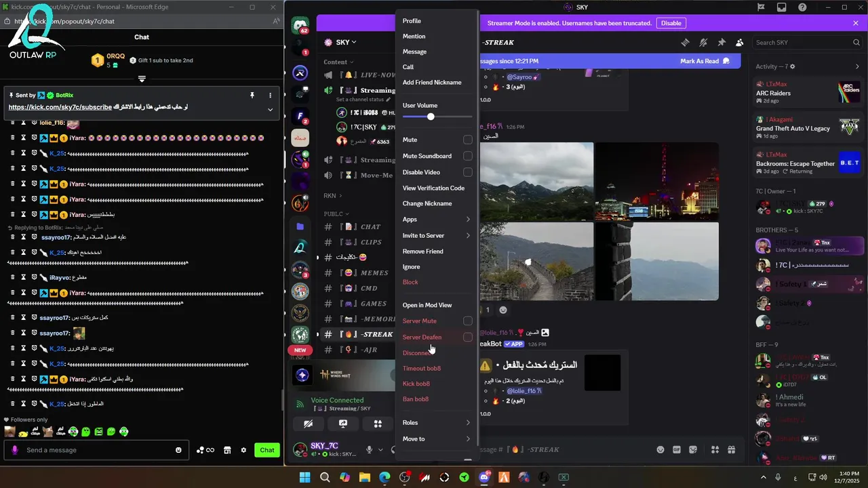Toggle the member list icon
Screen dimensions: 868x488
tap(739, 42)
